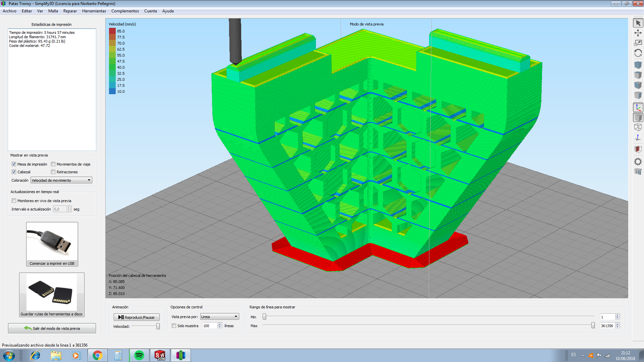
Task: Click the Reproducir/Pausar button
Action: (137, 317)
